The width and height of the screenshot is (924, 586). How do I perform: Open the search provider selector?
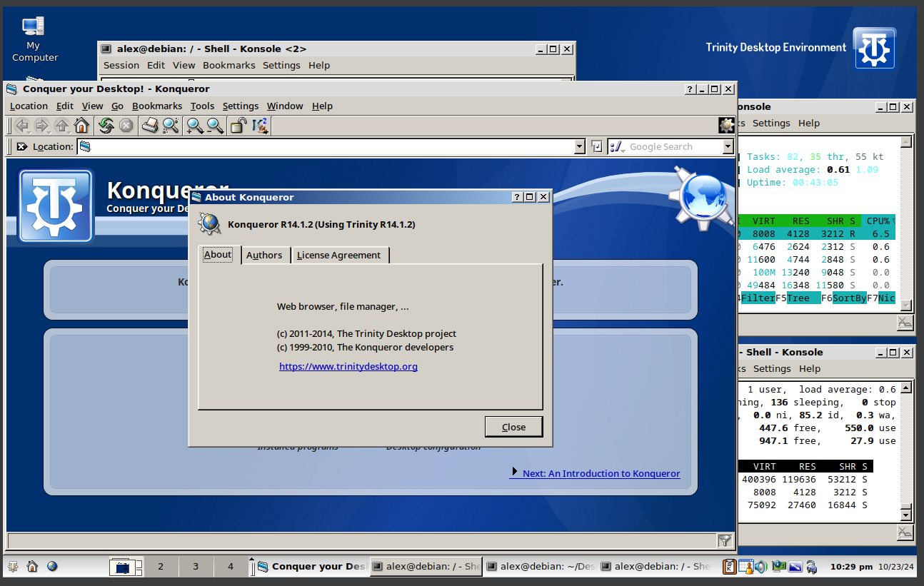coord(617,147)
